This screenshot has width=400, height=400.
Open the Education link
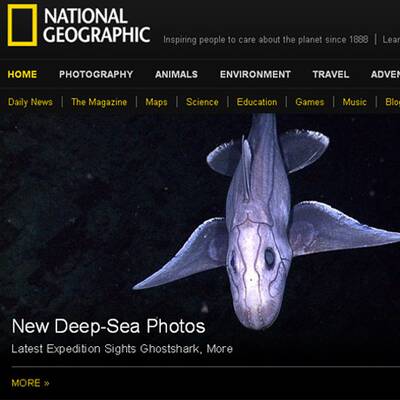(x=257, y=102)
